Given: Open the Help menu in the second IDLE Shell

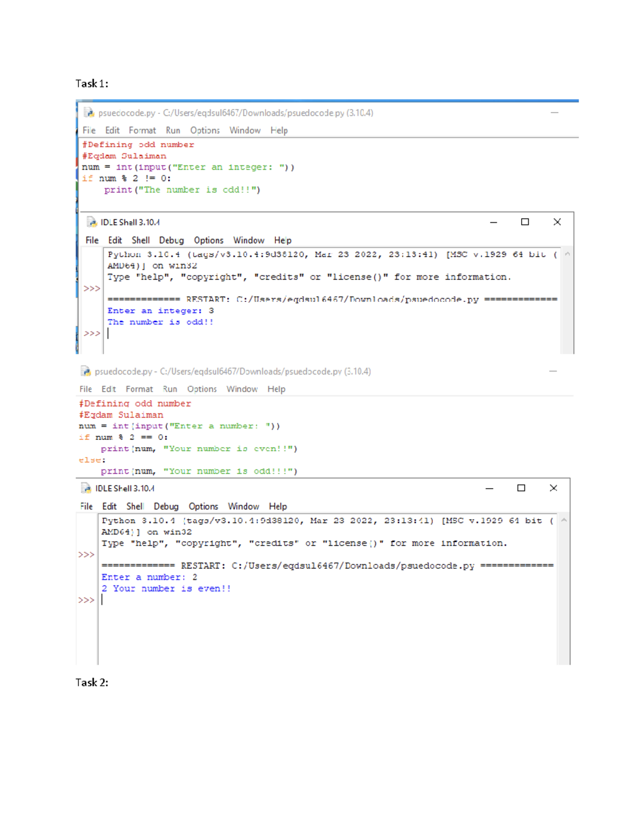Looking at the screenshot, I should click(x=279, y=506).
